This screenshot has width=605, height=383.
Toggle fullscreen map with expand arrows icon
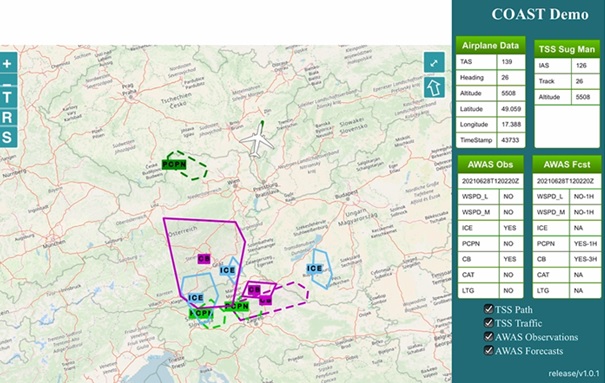[434, 63]
